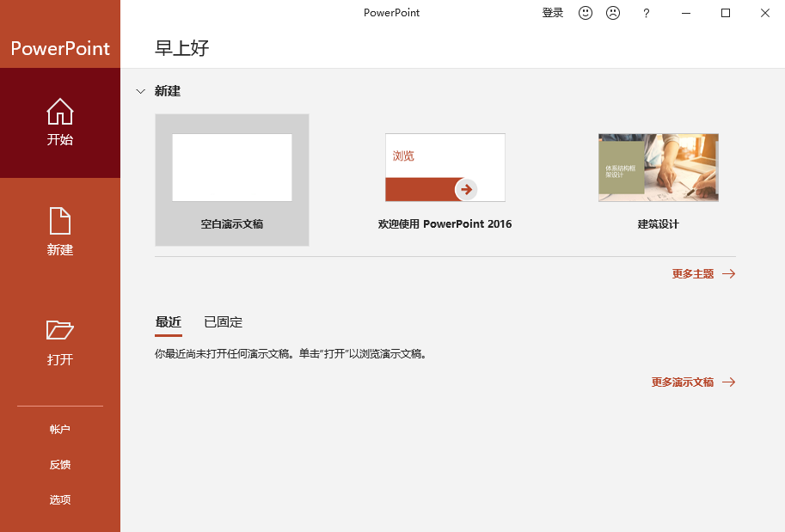
Task: Open the 开始 home page in sidebar
Action: pyautogui.click(x=60, y=123)
